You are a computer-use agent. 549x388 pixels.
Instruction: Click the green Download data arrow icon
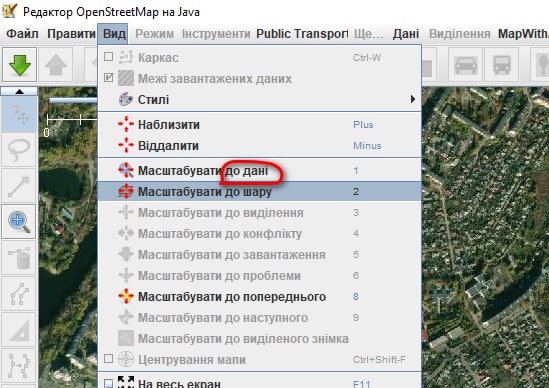20,65
